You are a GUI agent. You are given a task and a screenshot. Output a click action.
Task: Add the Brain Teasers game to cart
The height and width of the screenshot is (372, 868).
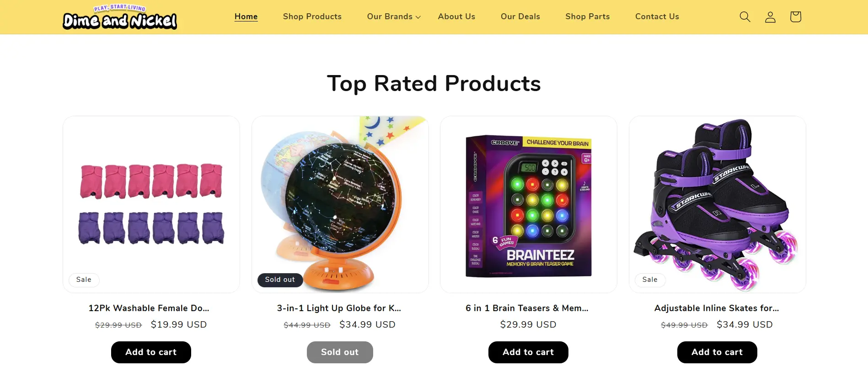(x=528, y=352)
